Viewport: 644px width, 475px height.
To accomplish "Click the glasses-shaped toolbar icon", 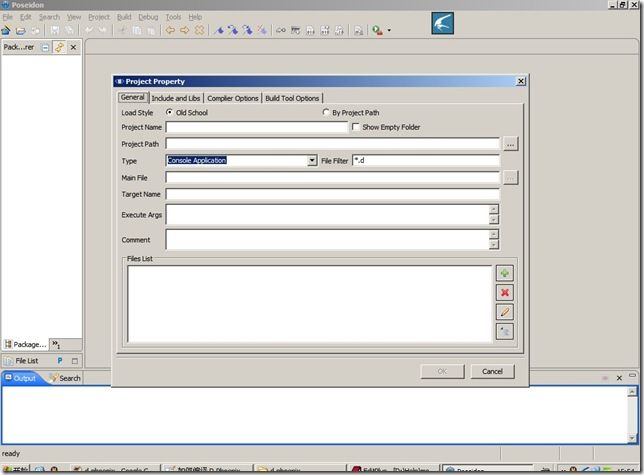I will [281, 30].
